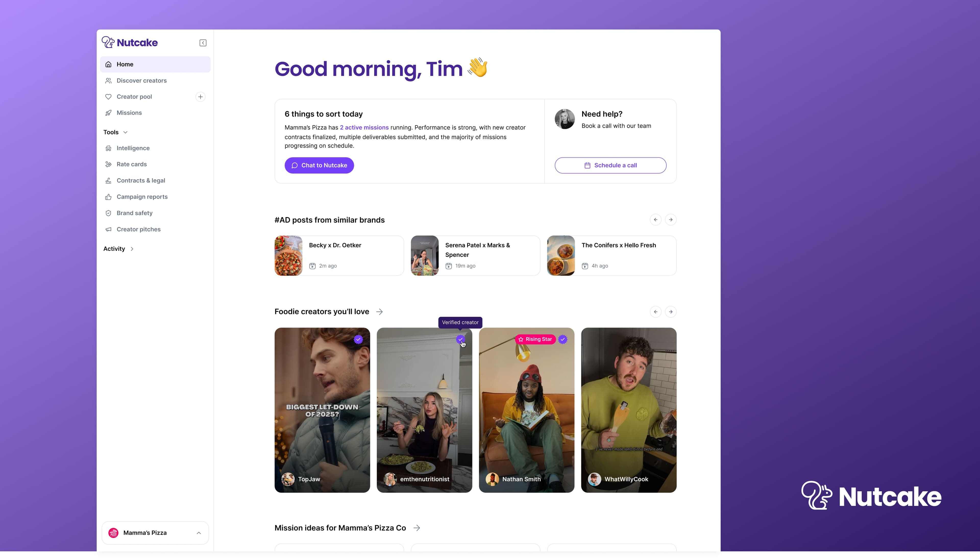The width and height of the screenshot is (980, 560).
Task: Open Contracts & legal
Action: [x=155, y=180]
